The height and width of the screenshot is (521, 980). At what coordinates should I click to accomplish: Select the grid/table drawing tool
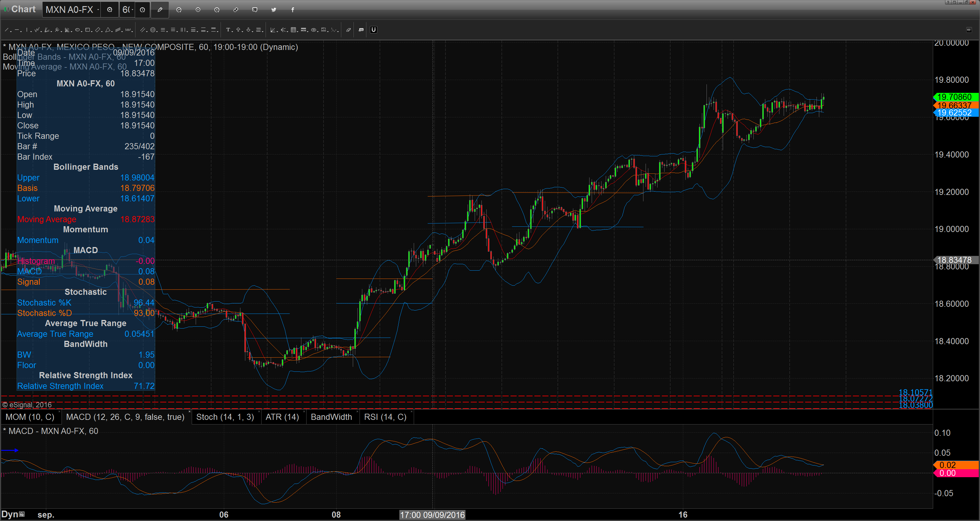tap(293, 30)
